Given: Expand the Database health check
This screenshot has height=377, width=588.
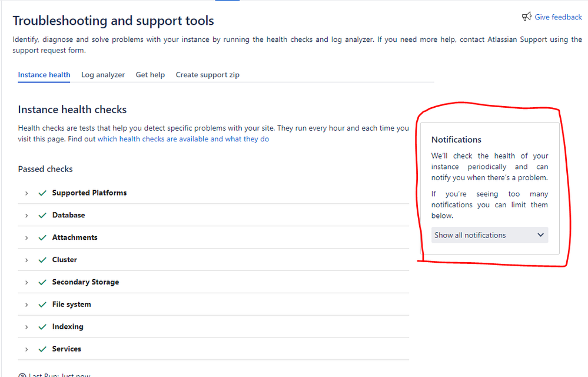Looking at the screenshot, I should pos(26,216).
